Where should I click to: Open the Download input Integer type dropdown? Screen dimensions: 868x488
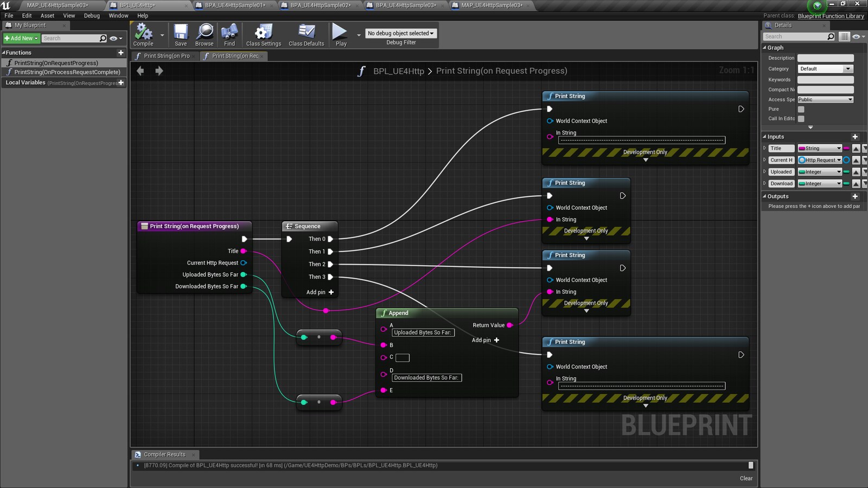point(819,183)
